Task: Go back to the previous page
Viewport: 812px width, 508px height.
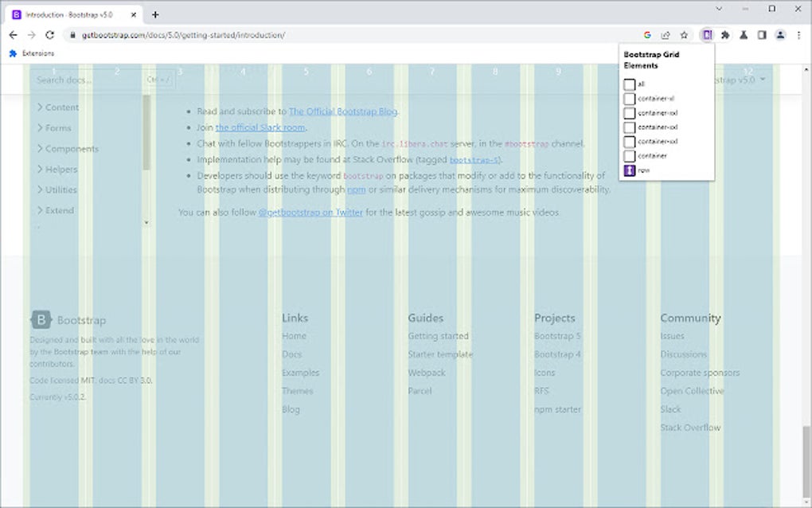Action: click(x=13, y=35)
